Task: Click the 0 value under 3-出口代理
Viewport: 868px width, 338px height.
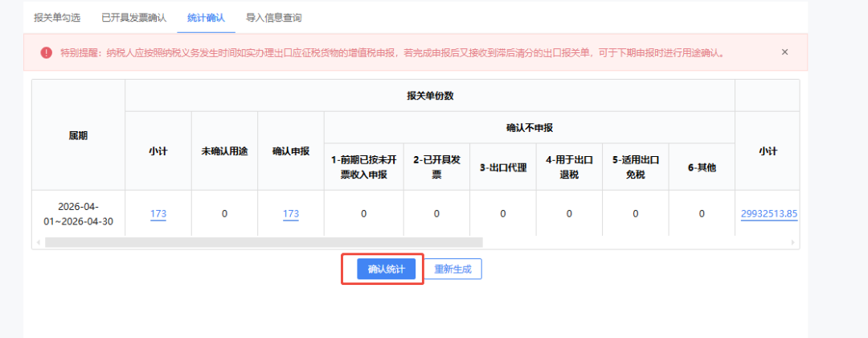Action: (502, 214)
